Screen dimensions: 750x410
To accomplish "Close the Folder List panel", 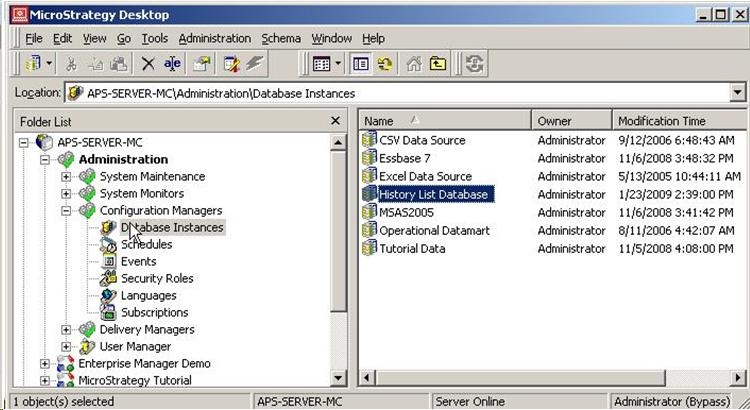I will click(336, 121).
